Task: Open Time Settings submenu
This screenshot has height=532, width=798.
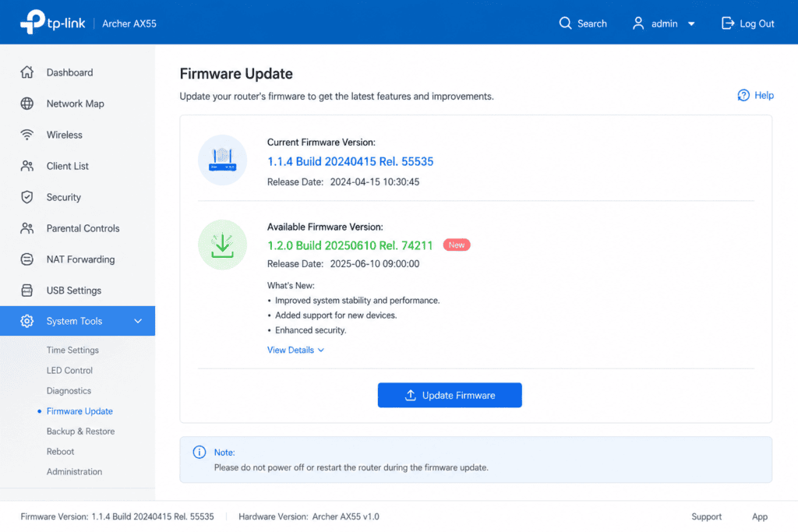Action: pyautogui.click(x=72, y=350)
